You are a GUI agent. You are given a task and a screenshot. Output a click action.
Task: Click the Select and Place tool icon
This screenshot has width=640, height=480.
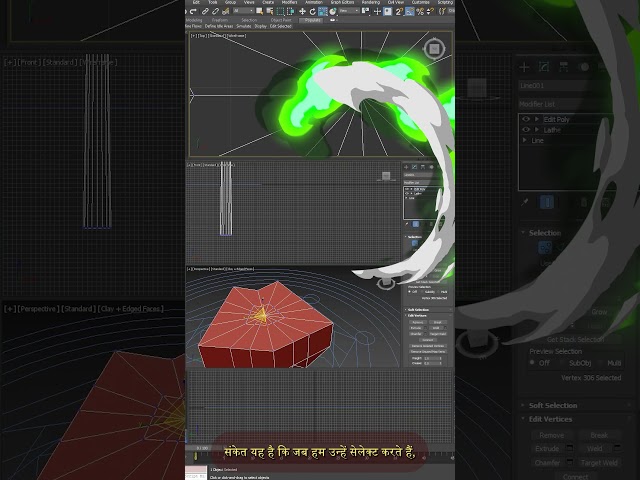coord(333,11)
